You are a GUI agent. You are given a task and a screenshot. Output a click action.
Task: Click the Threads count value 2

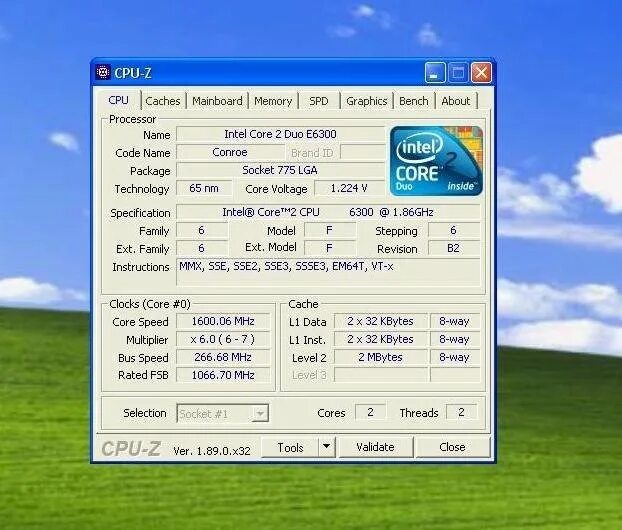(x=461, y=413)
